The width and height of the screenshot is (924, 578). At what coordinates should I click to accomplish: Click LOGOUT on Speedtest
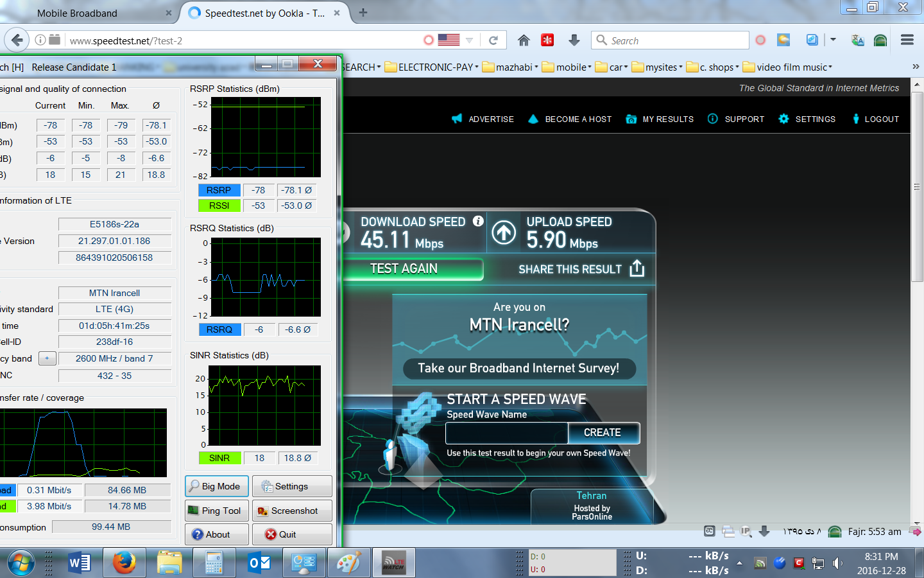tap(875, 119)
